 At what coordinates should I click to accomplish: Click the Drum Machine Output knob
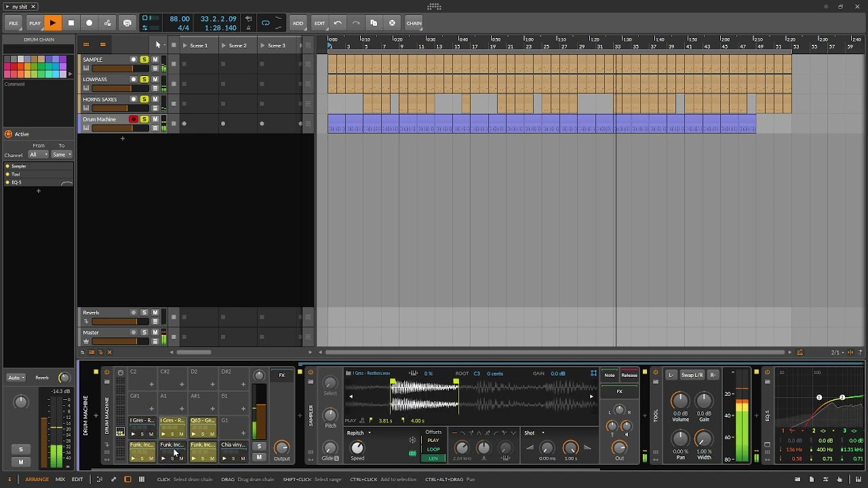pos(281,447)
